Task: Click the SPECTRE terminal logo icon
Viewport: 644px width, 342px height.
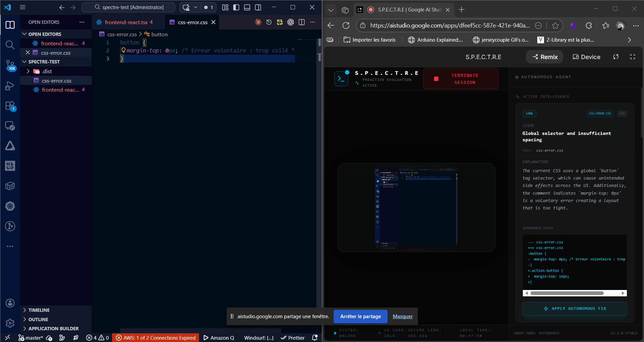Action: coord(341,79)
